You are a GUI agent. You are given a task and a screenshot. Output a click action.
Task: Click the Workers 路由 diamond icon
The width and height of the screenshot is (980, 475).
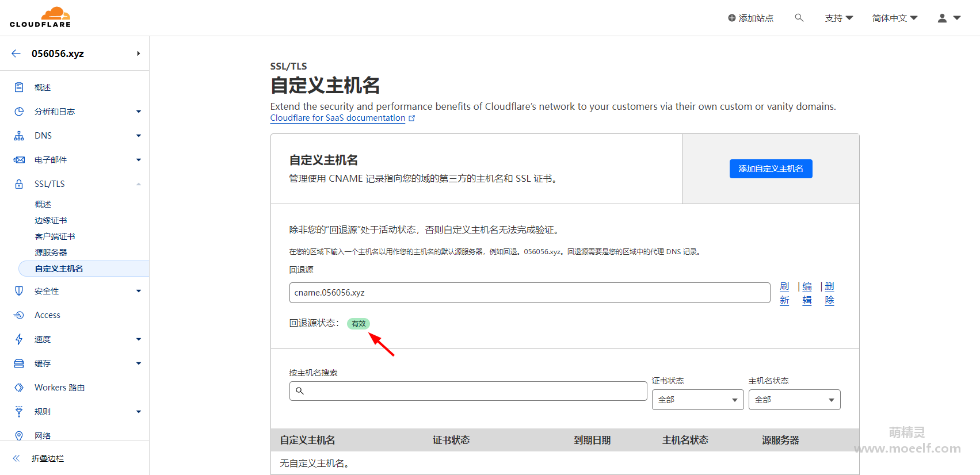pyautogui.click(x=19, y=388)
